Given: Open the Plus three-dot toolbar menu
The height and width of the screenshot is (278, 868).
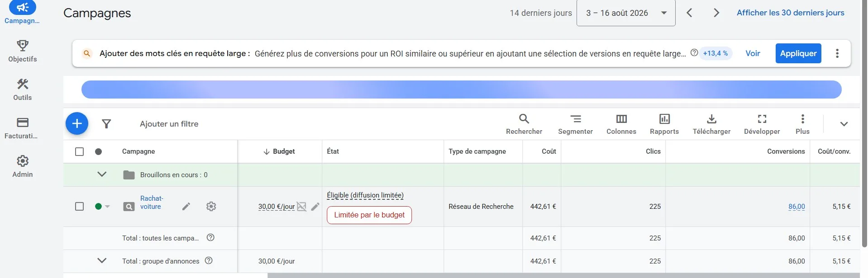Looking at the screenshot, I should [802, 124].
